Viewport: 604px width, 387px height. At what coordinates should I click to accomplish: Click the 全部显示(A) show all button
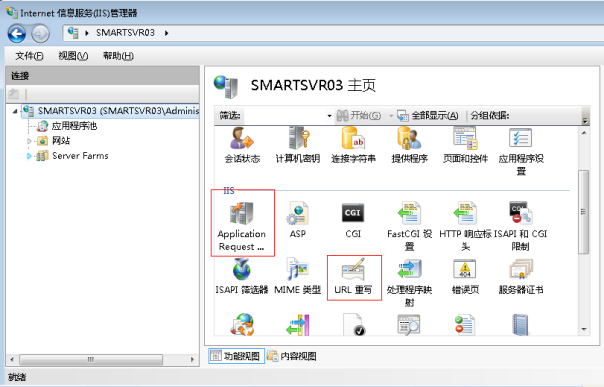coord(428,116)
